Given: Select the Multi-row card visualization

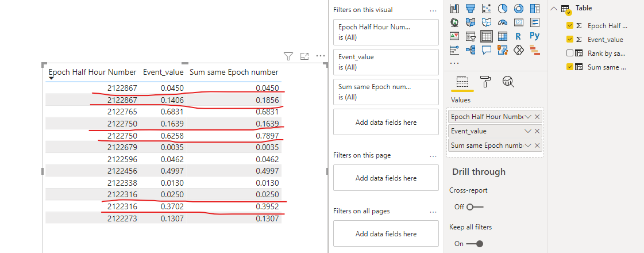Looking at the screenshot, I should click(x=534, y=22).
